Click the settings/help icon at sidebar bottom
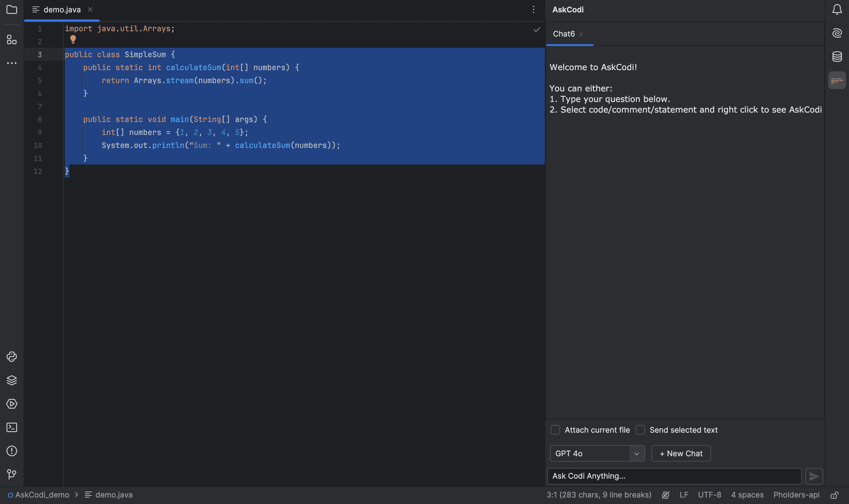This screenshot has width=849, height=504. click(x=11, y=451)
